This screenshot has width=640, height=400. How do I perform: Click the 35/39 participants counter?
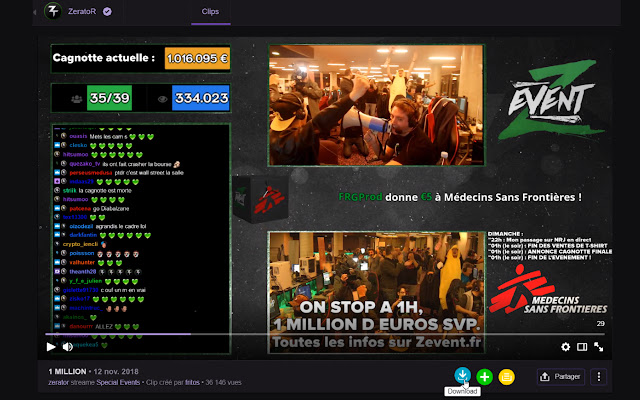click(109, 98)
